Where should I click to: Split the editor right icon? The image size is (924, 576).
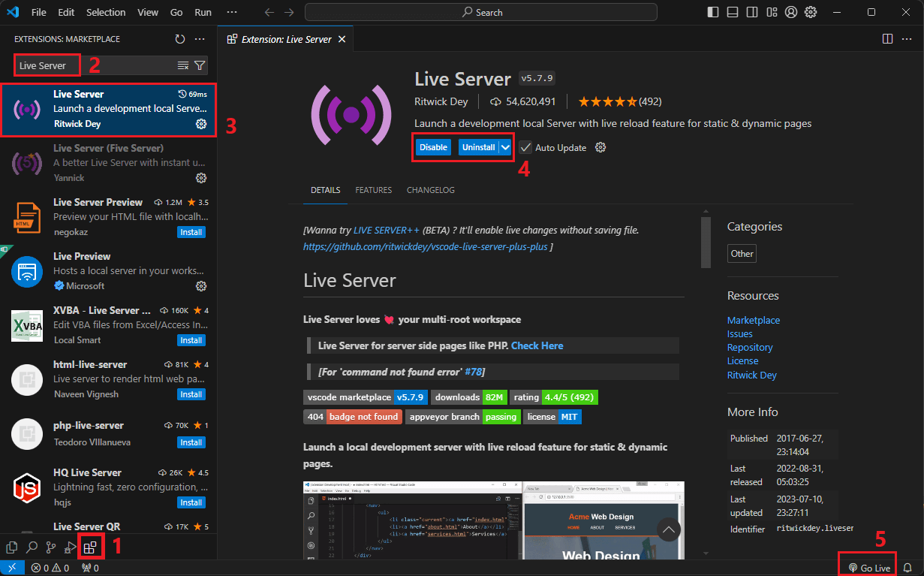coord(887,39)
